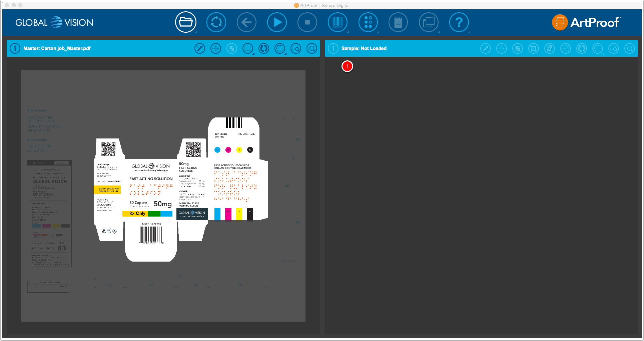This screenshot has height=341, width=644.
Task: Show Master file info icon
Action: 15,48
